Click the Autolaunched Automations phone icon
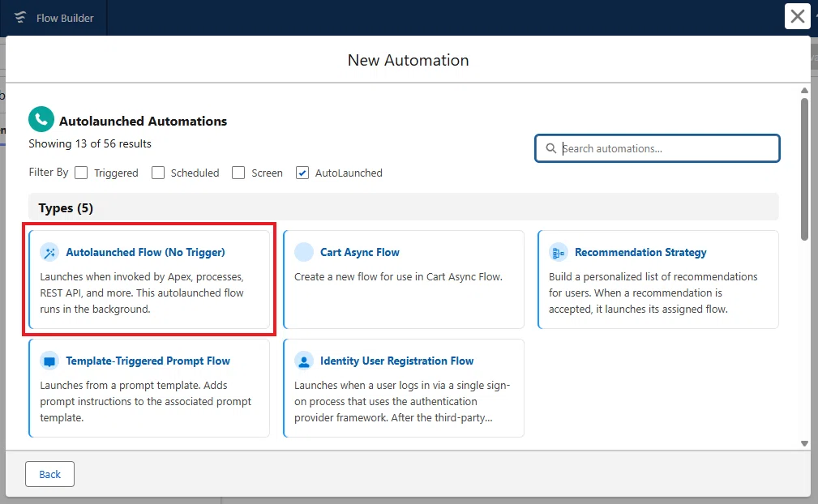Screen dimensions: 818x504 click(x=41, y=119)
